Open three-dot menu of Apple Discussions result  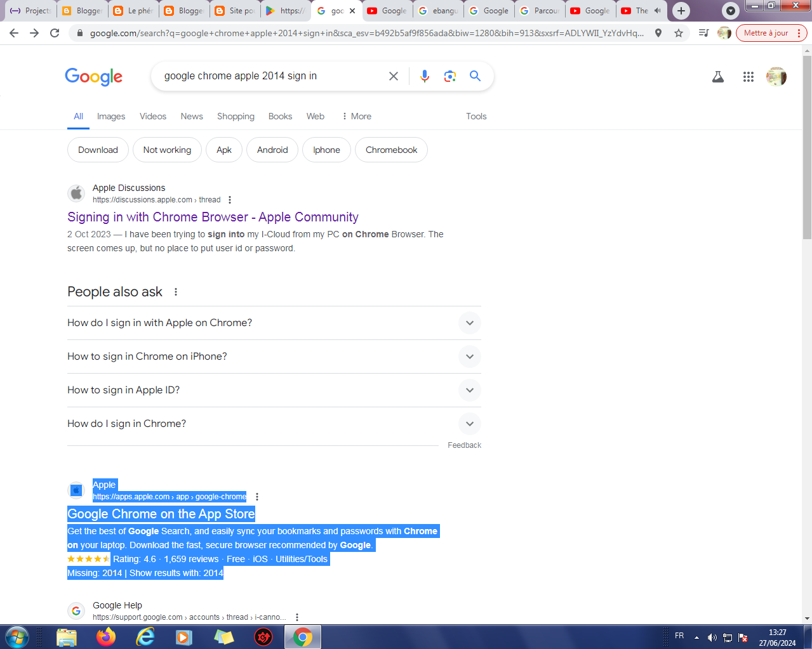tap(230, 200)
